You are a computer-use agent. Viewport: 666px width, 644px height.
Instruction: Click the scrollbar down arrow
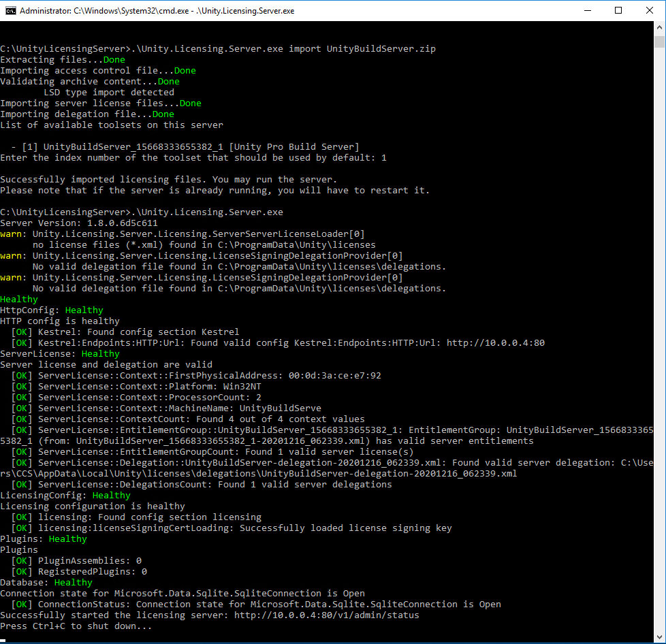coord(659,637)
